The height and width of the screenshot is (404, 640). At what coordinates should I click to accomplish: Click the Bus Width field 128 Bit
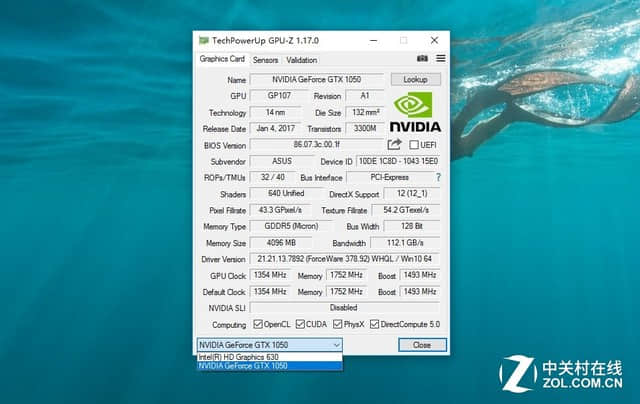[412, 226]
